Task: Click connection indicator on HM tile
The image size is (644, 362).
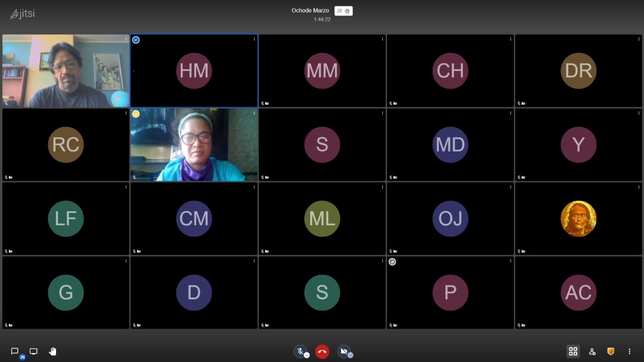Action: 136,40
